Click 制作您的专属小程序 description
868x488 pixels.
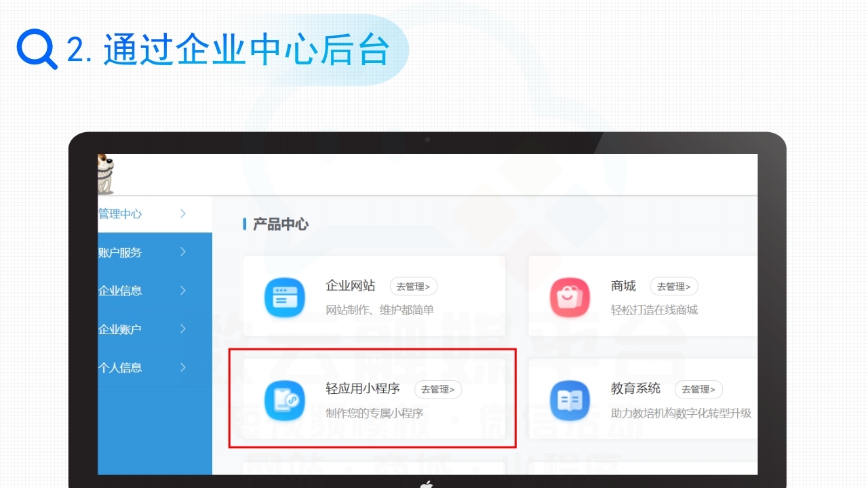click(374, 413)
